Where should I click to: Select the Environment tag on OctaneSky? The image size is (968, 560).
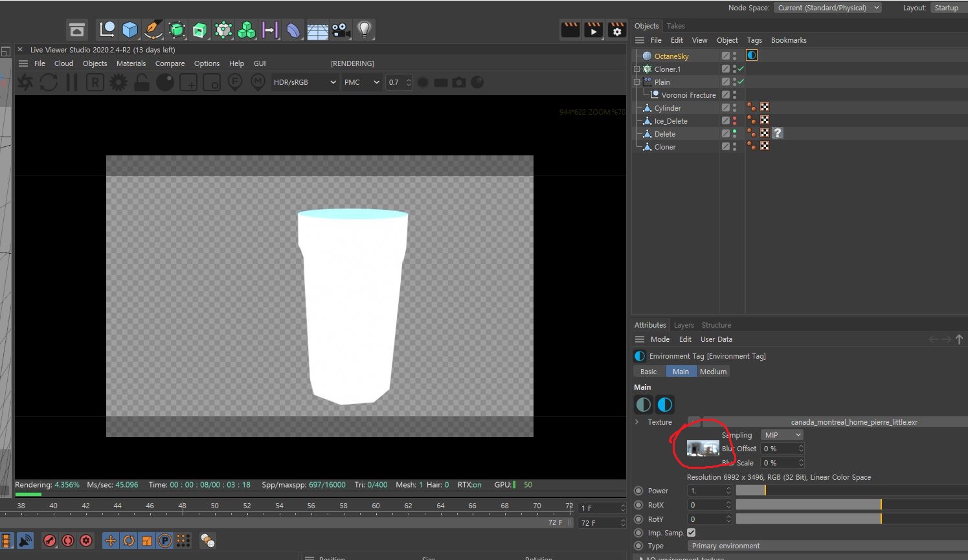click(752, 56)
